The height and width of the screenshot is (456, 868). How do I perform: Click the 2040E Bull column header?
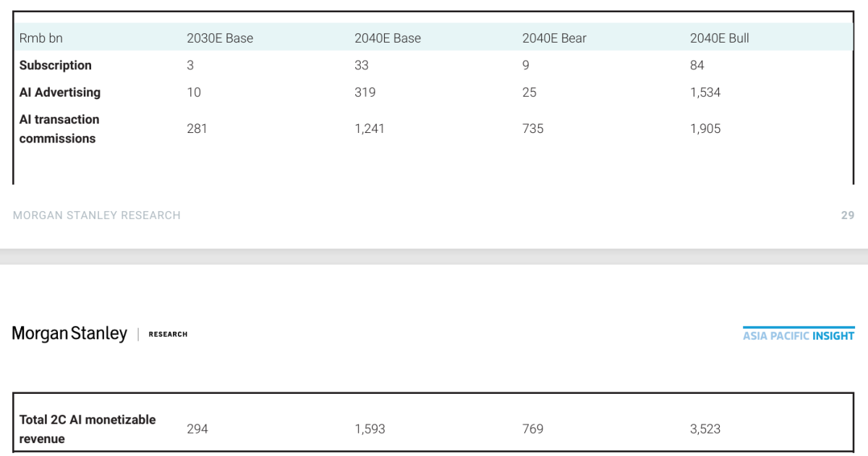click(x=720, y=38)
